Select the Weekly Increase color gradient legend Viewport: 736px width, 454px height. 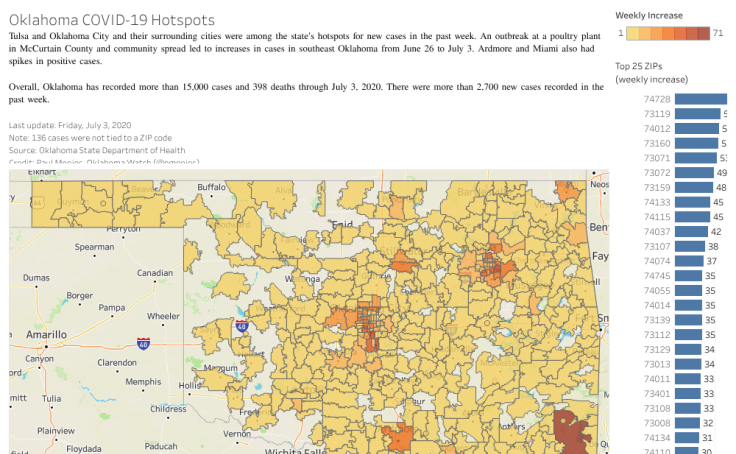click(x=668, y=33)
